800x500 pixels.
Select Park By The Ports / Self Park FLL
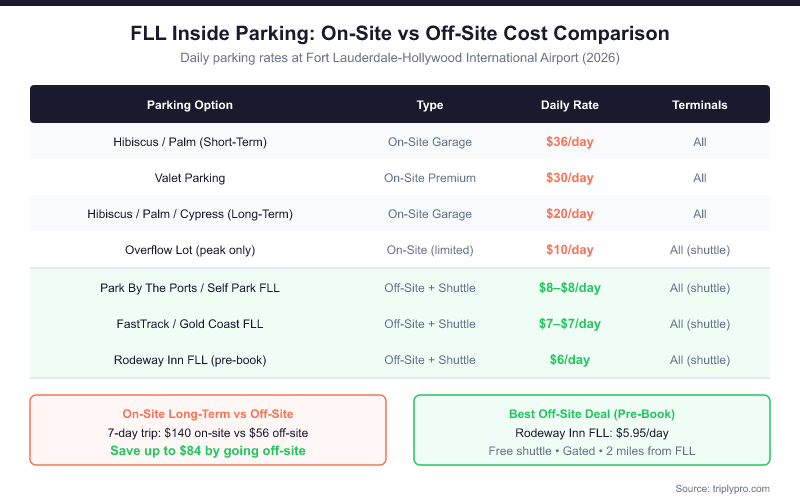(190, 288)
